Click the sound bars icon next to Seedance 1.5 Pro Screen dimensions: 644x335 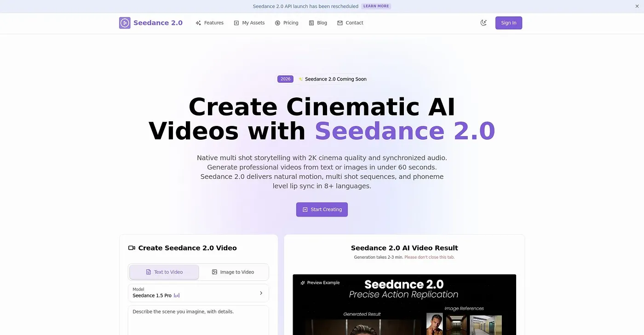177,295
